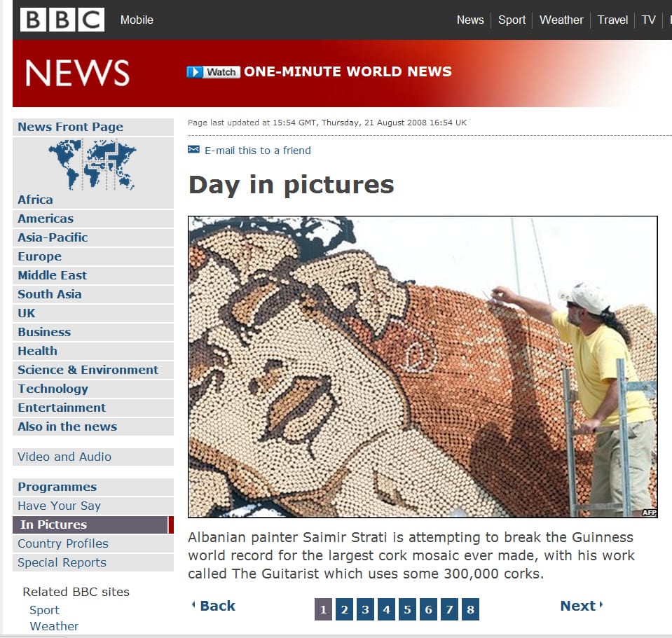Go to picture 4 in gallery

(386, 609)
